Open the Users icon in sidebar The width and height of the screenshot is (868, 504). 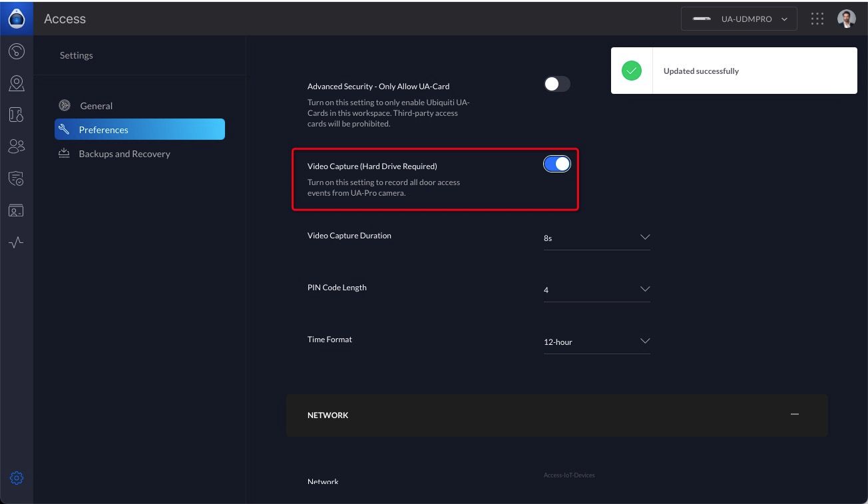(17, 146)
